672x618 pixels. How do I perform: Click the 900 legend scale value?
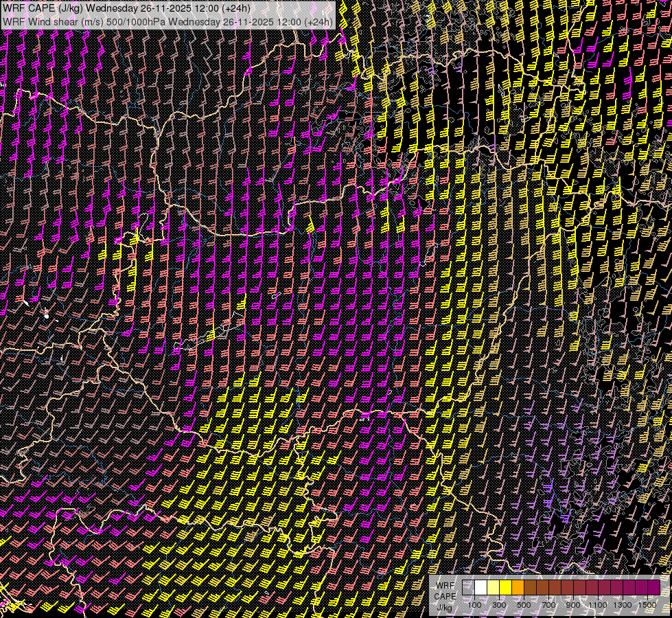(x=573, y=605)
